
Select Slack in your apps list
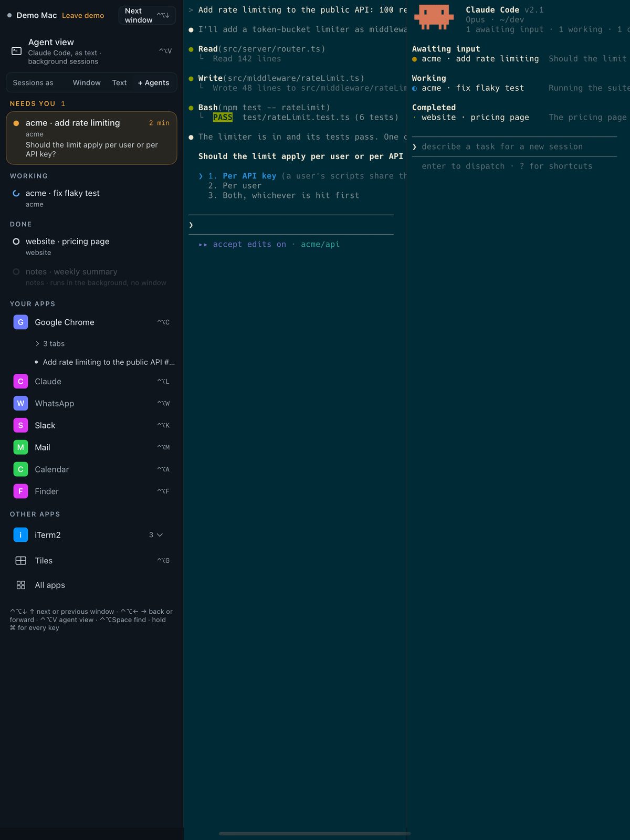(91, 425)
